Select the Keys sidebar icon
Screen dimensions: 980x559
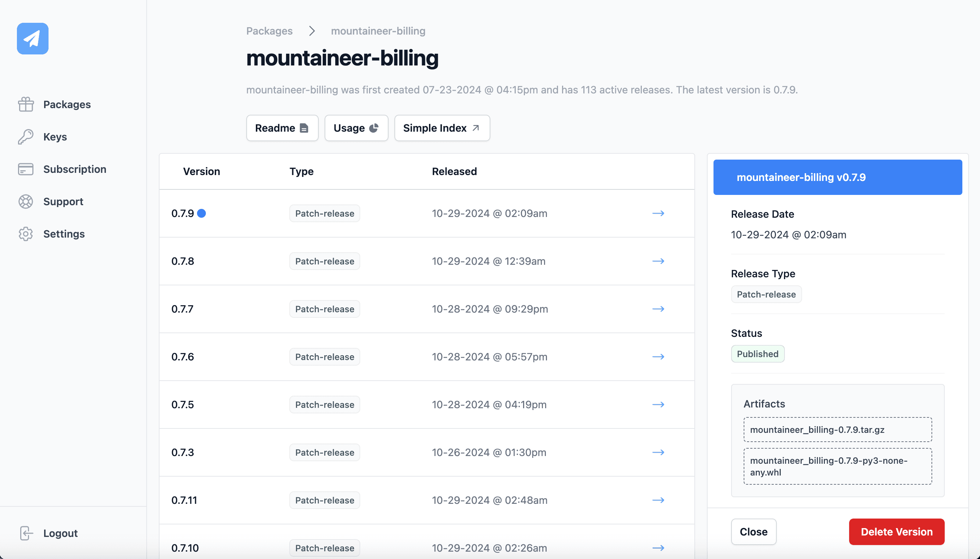(26, 137)
